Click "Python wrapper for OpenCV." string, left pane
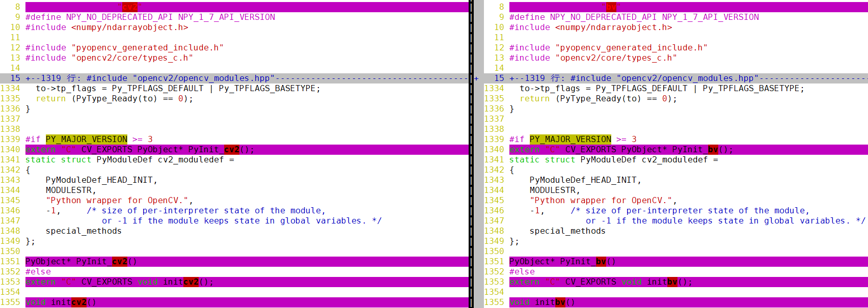The height and width of the screenshot is (308, 868). (117, 201)
